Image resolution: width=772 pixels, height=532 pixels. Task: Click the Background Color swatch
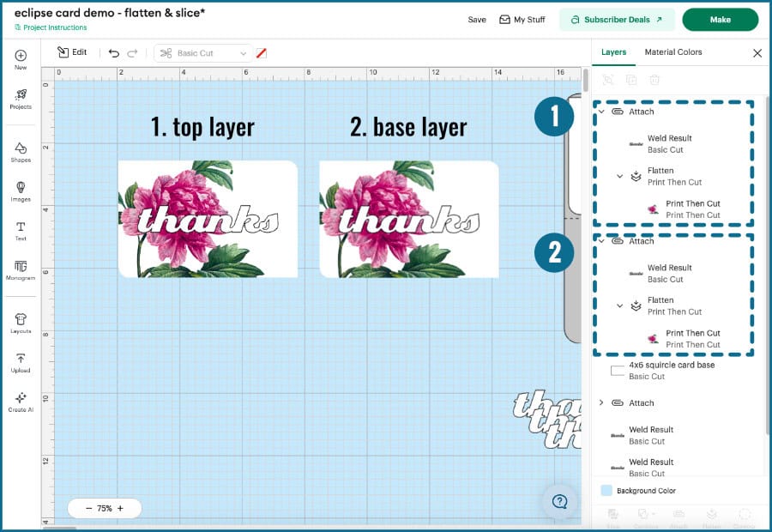point(606,490)
